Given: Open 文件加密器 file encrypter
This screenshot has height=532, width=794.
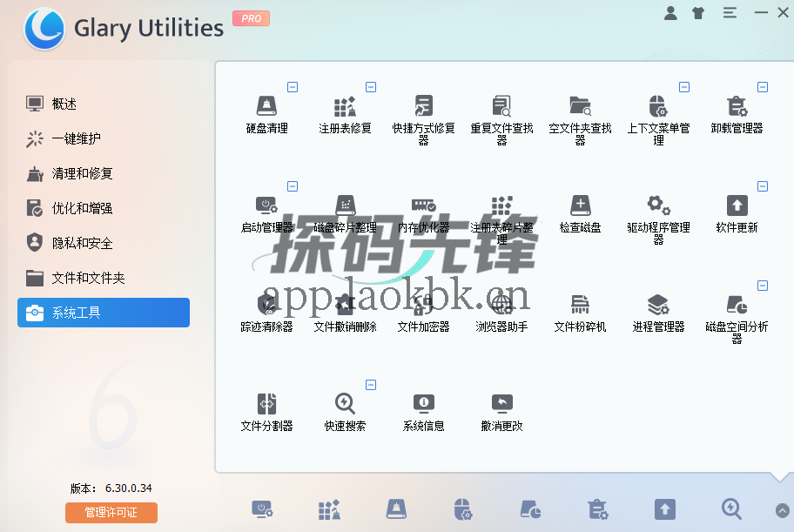Looking at the screenshot, I should tap(423, 313).
